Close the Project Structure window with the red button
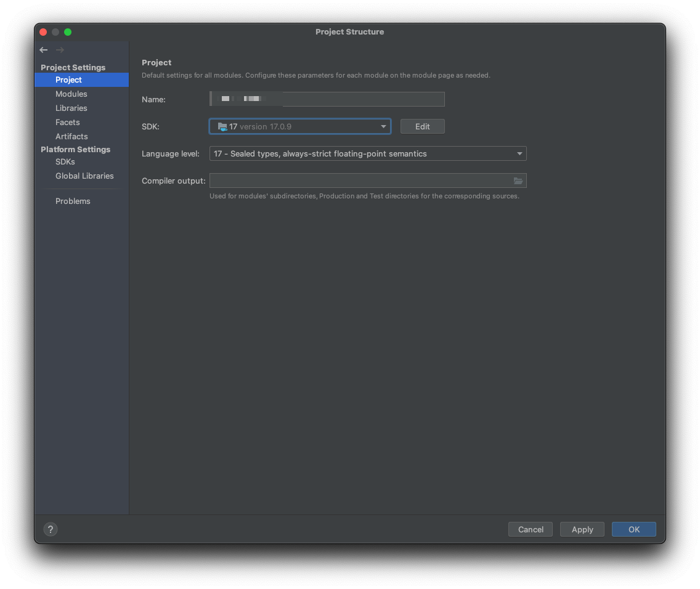This screenshot has height=589, width=700. [x=43, y=32]
